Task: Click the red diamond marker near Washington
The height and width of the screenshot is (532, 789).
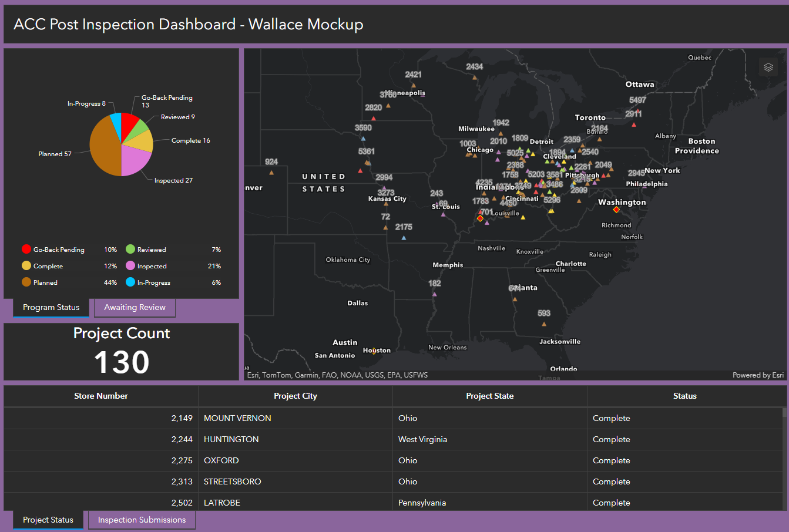Action: [x=616, y=209]
